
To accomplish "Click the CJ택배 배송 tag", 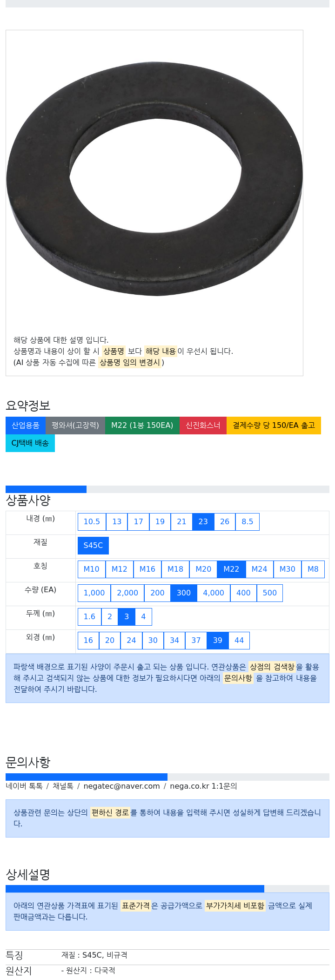I will coord(30,443).
